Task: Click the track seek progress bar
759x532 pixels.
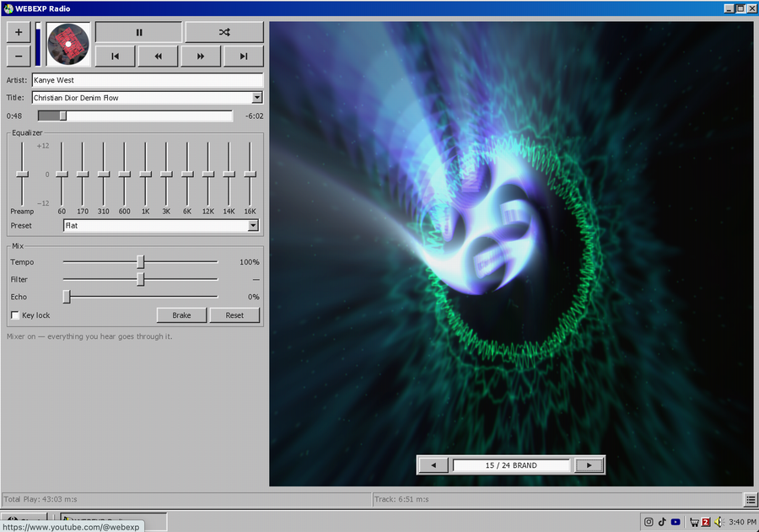Action: point(136,116)
